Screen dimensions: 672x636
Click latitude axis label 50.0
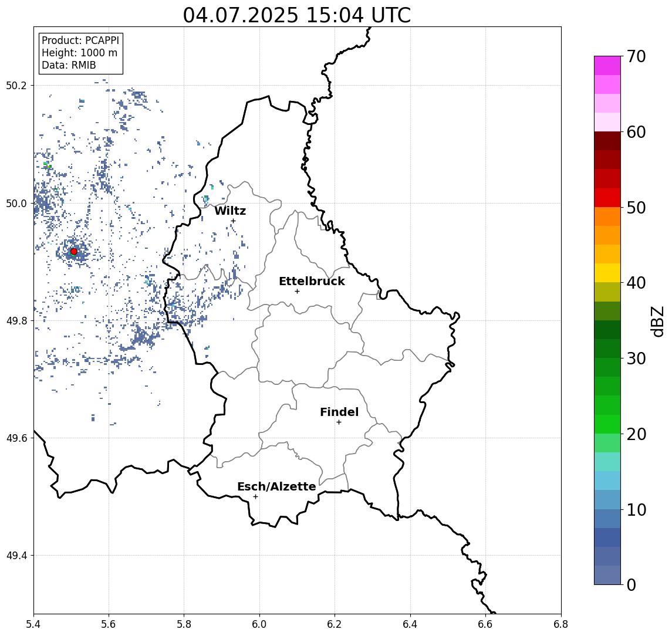[16, 203]
